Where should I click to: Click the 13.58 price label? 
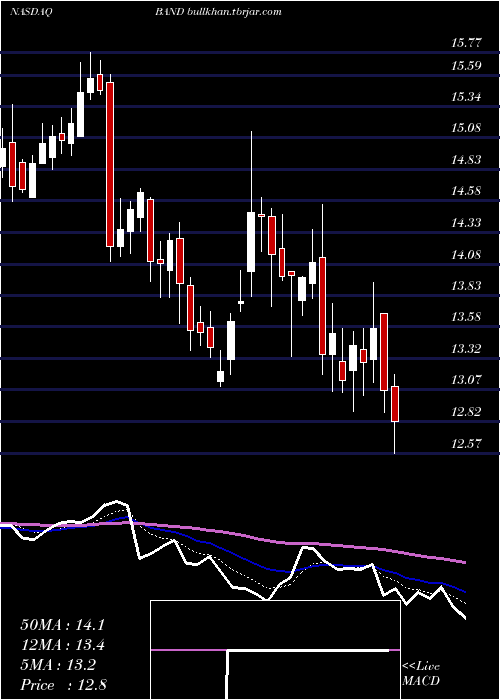pyautogui.click(x=467, y=317)
